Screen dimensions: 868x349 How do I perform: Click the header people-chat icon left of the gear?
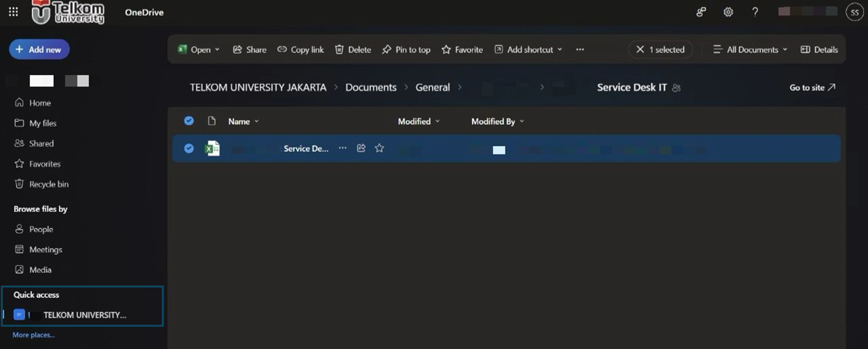pyautogui.click(x=701, y=12)
